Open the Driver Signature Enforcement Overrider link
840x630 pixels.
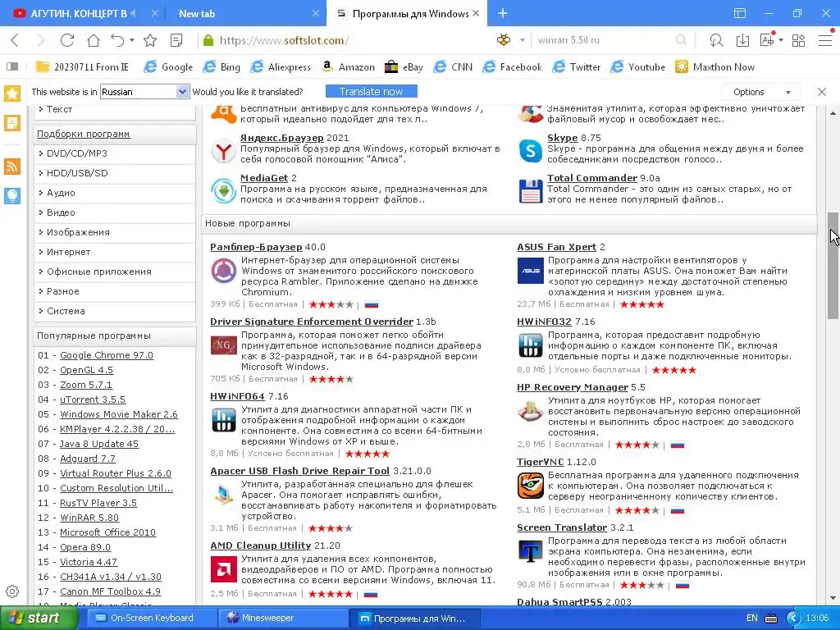point(312,322)
